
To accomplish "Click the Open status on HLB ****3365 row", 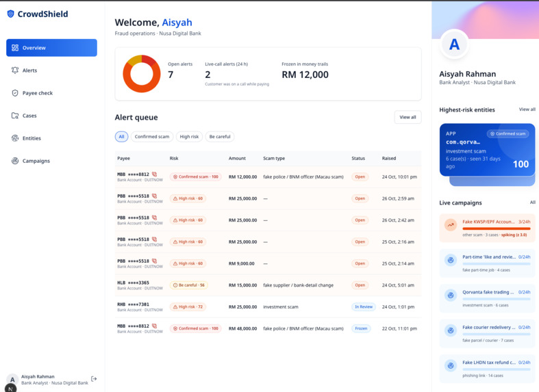I will [360, 285].
